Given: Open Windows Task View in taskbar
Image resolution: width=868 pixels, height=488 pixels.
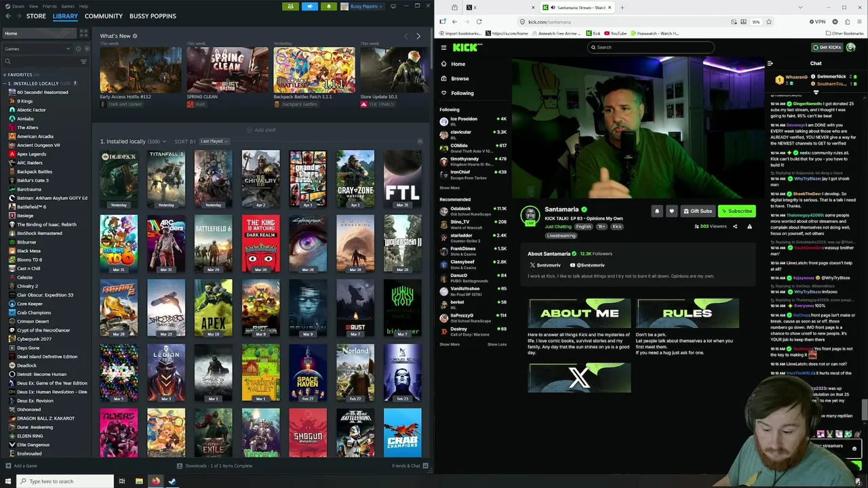Looking at the screenshot, I should tap(122, 481).
